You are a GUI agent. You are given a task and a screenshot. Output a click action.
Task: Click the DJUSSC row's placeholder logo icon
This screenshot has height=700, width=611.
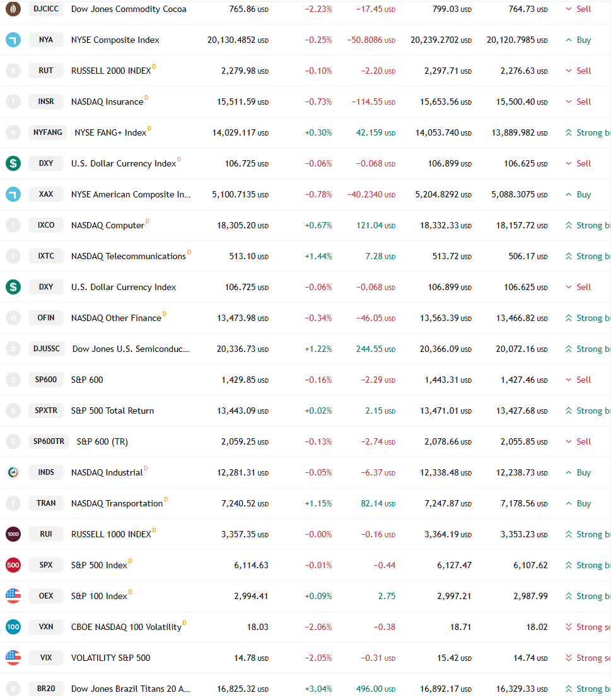point(13,349)
